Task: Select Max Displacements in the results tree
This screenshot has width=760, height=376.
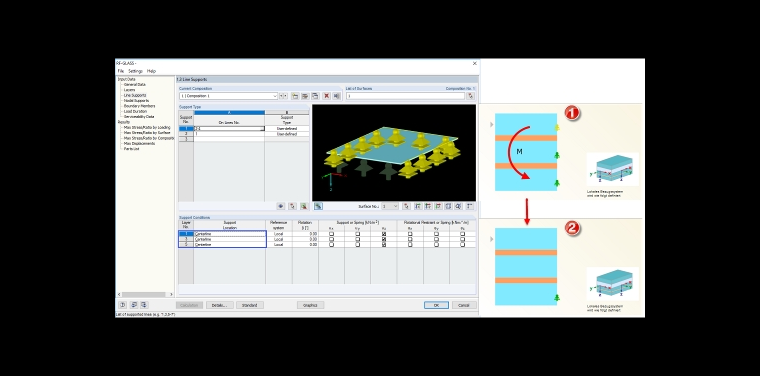Action: pyautogui.click(x=139, y=143)
